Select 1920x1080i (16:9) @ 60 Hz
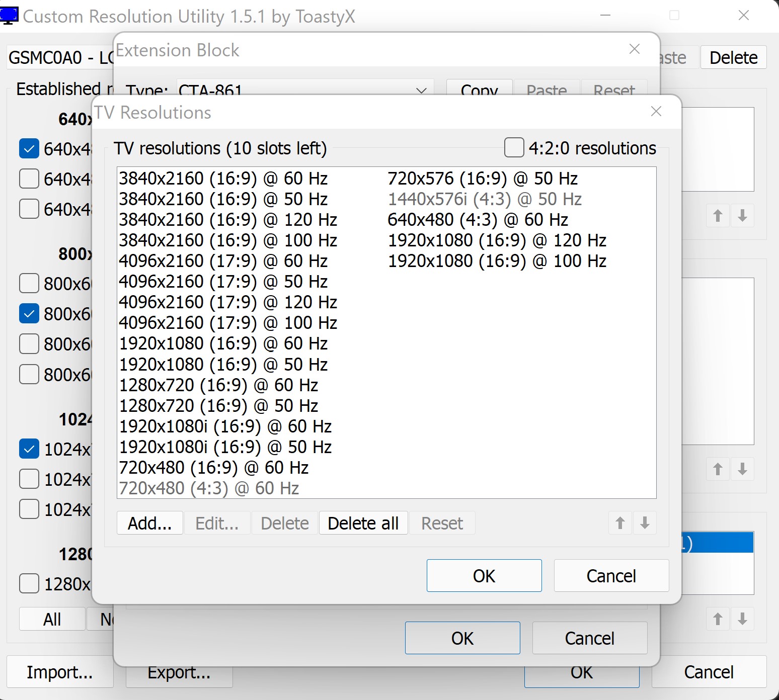 click(225, 426)
